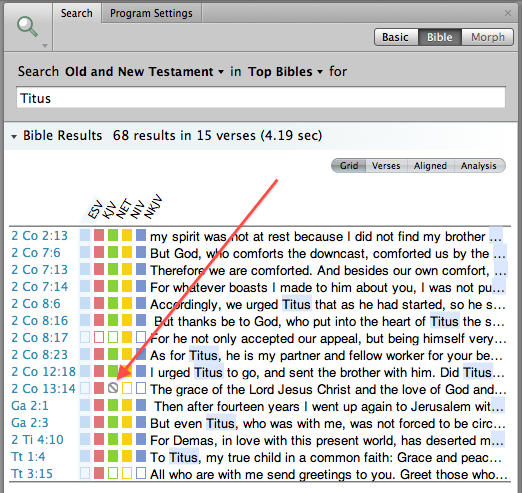Viewport: 522px width, 493px height.
Task: Open the Old and New Testament range dropdown
Action: click(144, 72)
